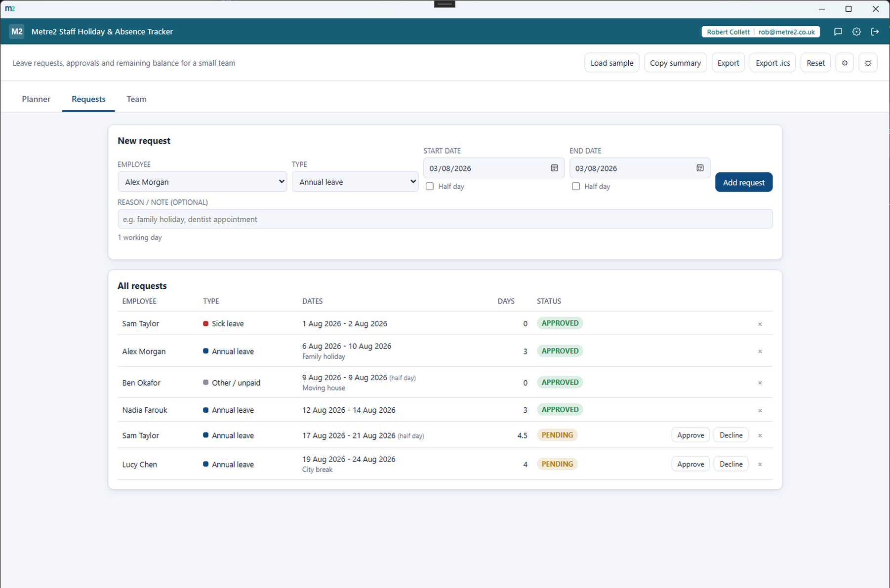Delete Alex Morgan's Family holiday request

(x=760, y=352)
